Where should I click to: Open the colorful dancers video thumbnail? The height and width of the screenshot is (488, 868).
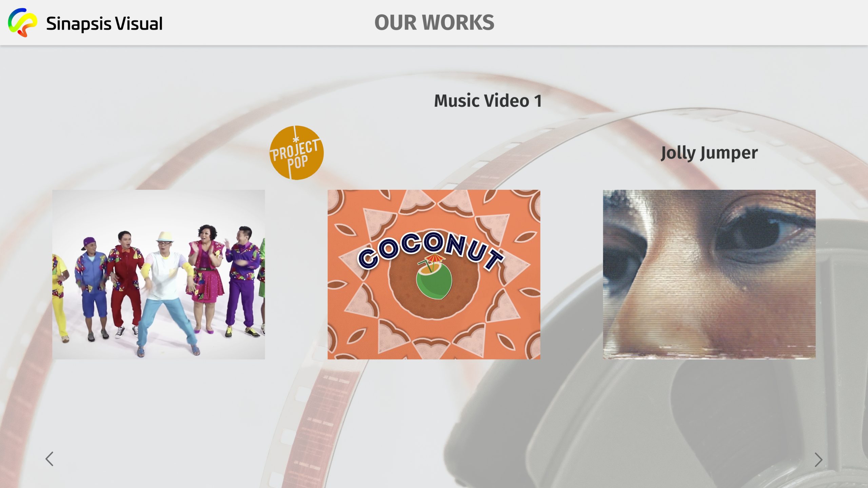tap(158, 274)
